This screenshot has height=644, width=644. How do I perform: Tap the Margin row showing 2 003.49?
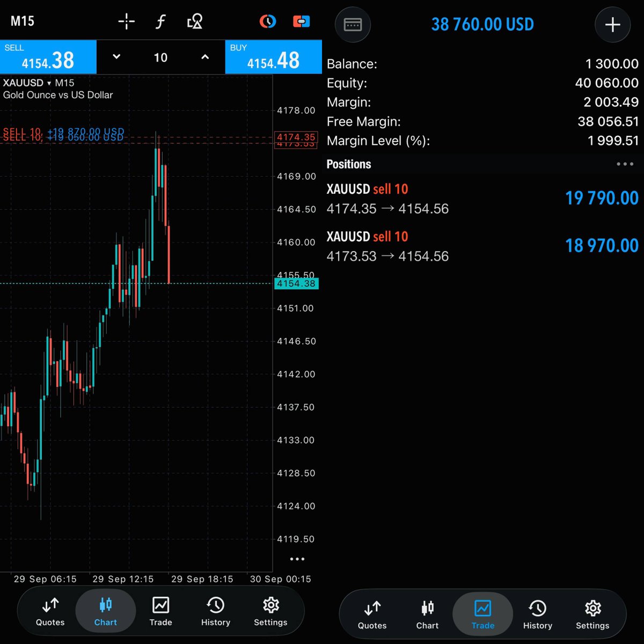tap(483, 103)
